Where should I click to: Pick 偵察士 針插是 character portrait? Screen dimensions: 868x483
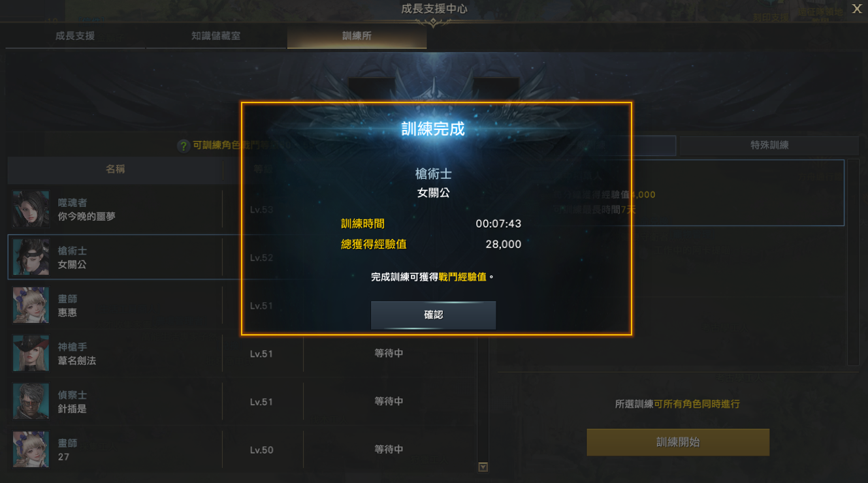[x=31, y=401]
